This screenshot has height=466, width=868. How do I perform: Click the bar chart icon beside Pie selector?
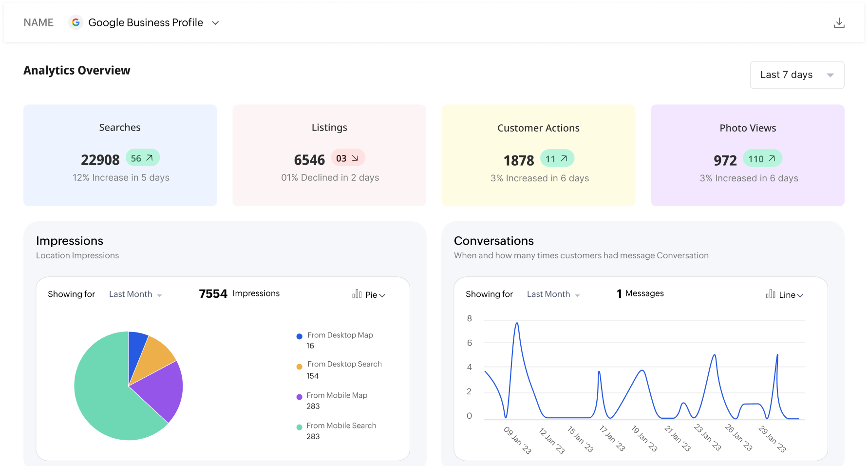[356, 294]
